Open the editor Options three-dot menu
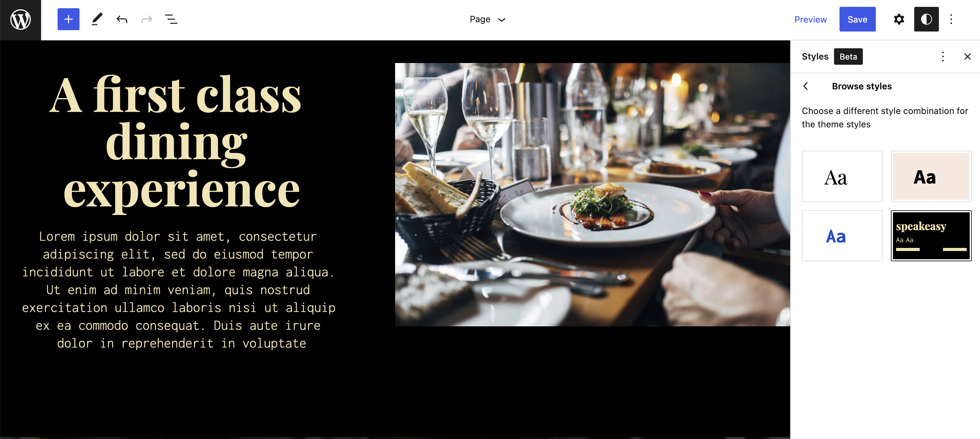980x439 pixels. [951, 20]
